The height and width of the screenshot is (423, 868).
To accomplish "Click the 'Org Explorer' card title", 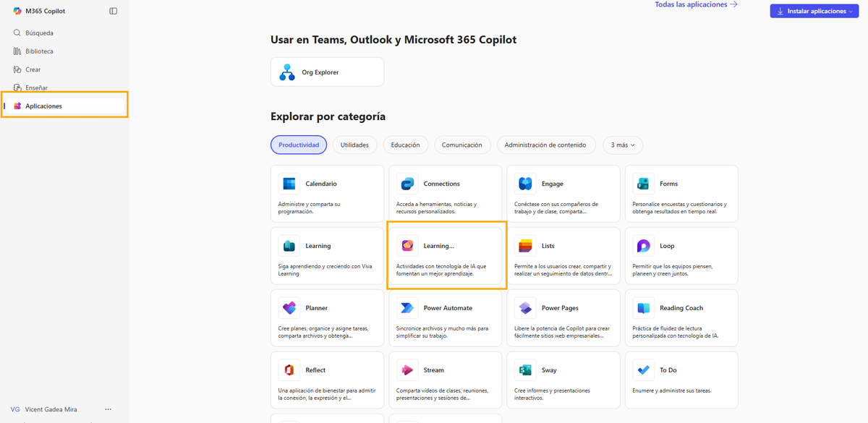I will 320,72.
